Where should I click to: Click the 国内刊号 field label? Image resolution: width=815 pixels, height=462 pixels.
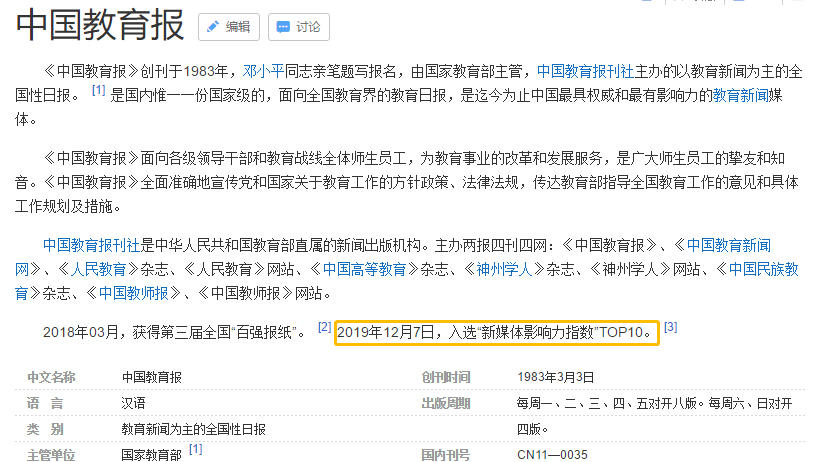(x=445, y=455)
